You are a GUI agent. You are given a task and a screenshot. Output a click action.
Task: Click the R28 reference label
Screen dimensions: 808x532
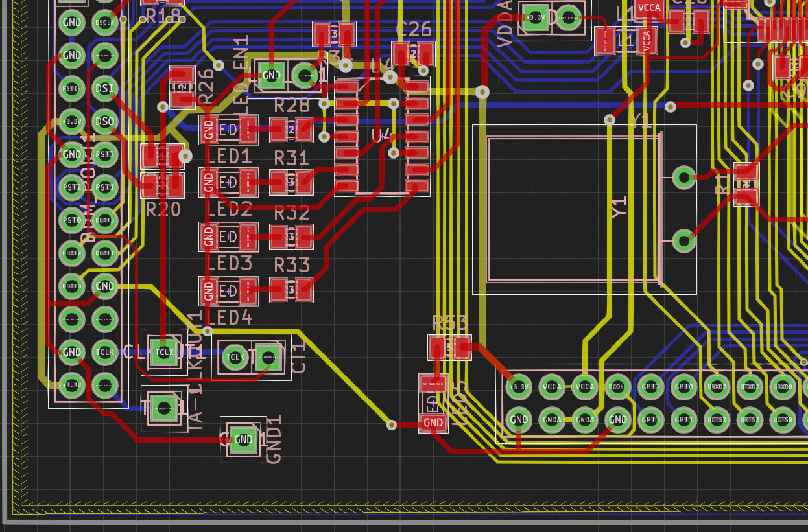(x=292, y=105)
